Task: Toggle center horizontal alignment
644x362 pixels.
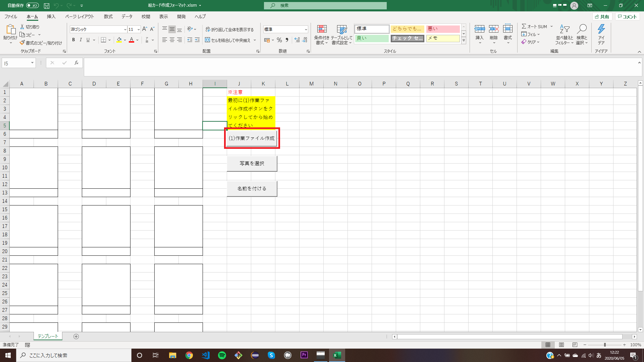Action: pos(172,40)
